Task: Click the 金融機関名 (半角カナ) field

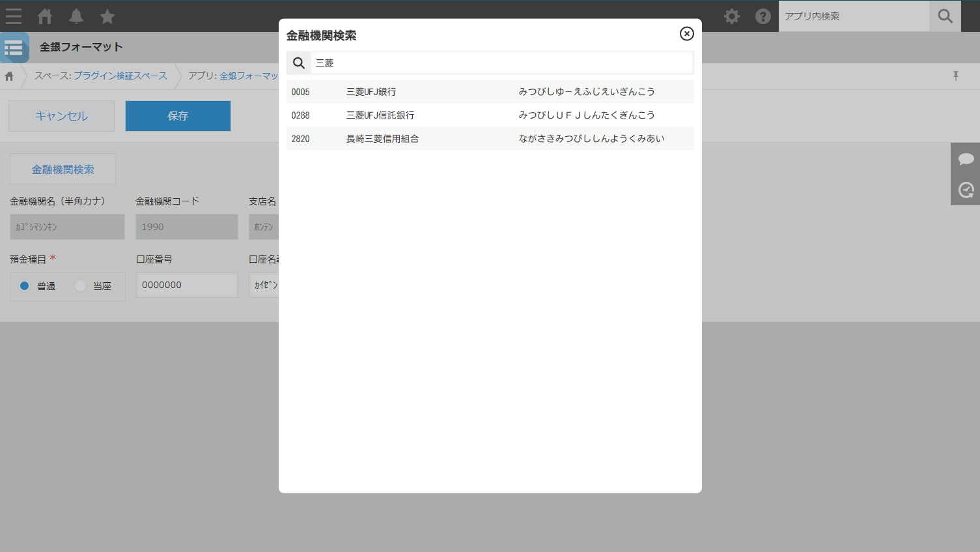Action: (x=67, y=227)
